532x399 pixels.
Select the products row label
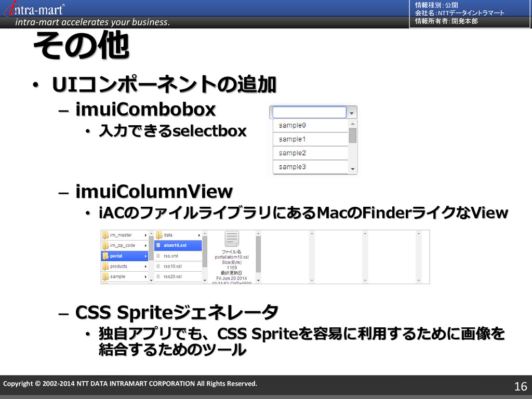[x=118, y=267]
